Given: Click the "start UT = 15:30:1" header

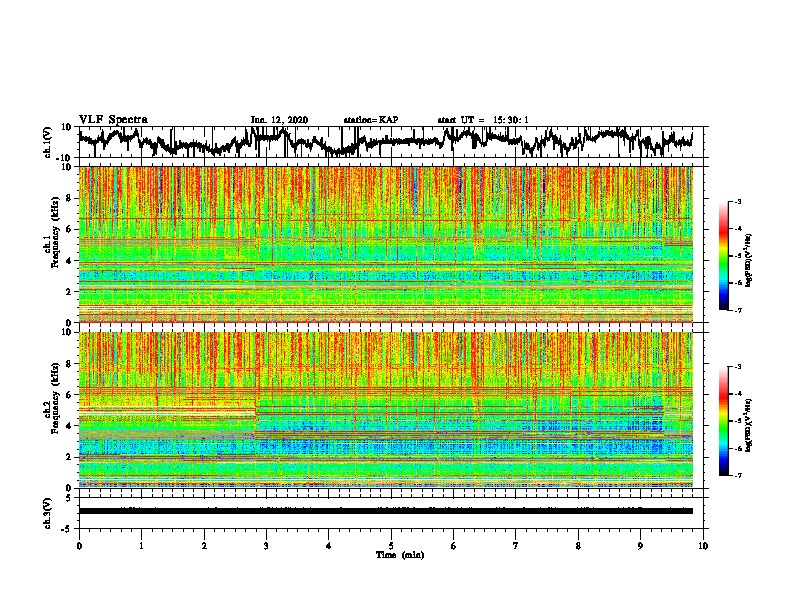Looking at the screenshot, I should click(x=482, y=120).
